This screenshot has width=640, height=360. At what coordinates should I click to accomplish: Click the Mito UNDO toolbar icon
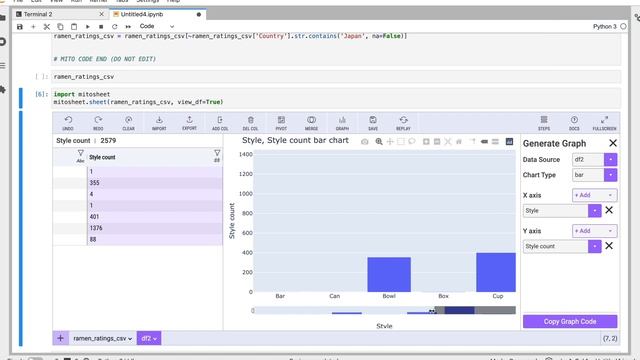point(68,122)
